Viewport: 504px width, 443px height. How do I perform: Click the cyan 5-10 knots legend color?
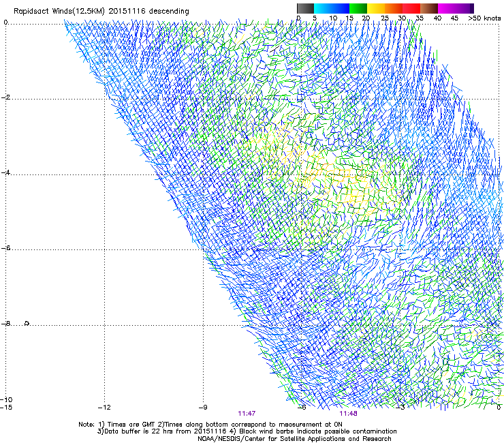point(323,8)
